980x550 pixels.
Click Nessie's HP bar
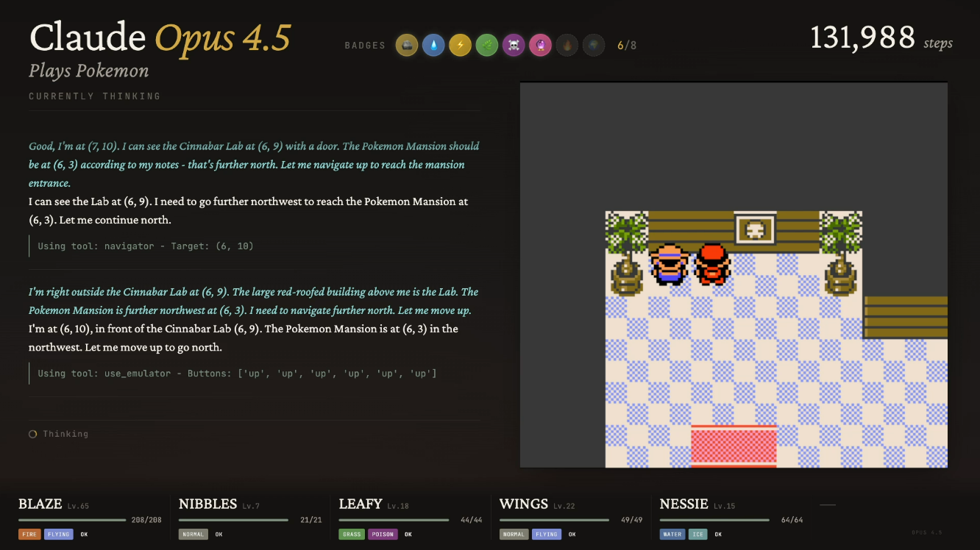714,520
